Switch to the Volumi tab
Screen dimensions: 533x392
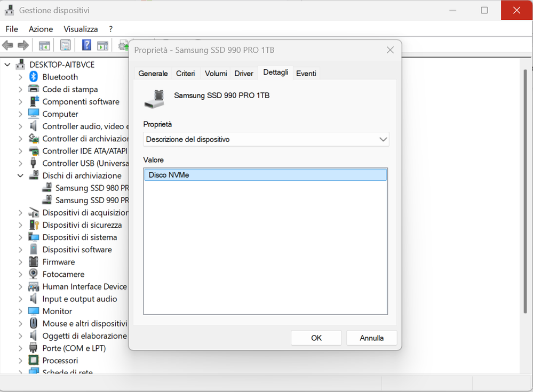(216, 74)
